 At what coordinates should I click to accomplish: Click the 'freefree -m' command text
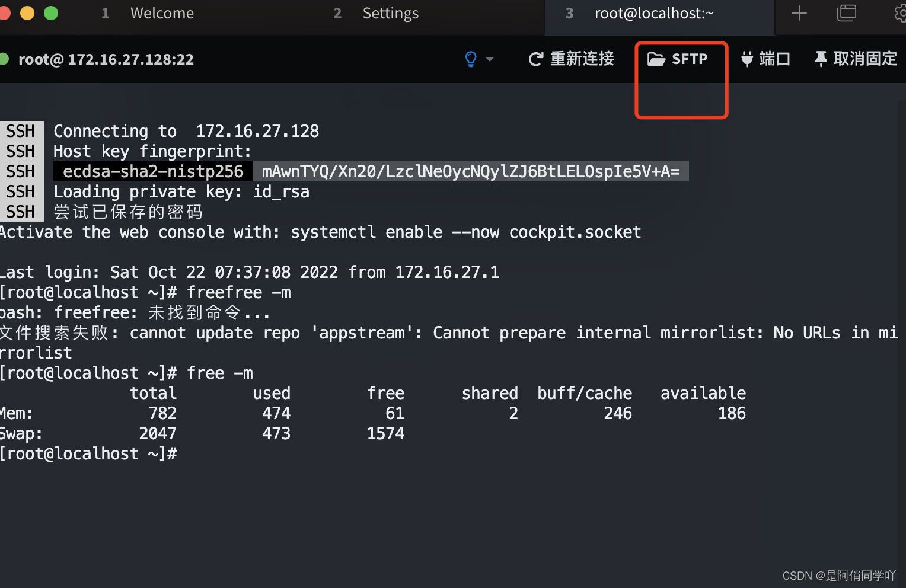239,292
